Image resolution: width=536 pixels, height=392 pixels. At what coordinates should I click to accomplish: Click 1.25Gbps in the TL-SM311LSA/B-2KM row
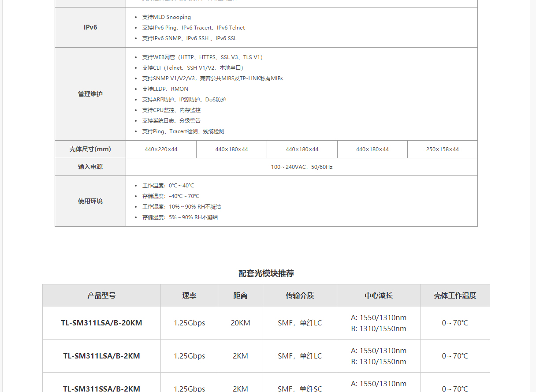tap(189, 356)
